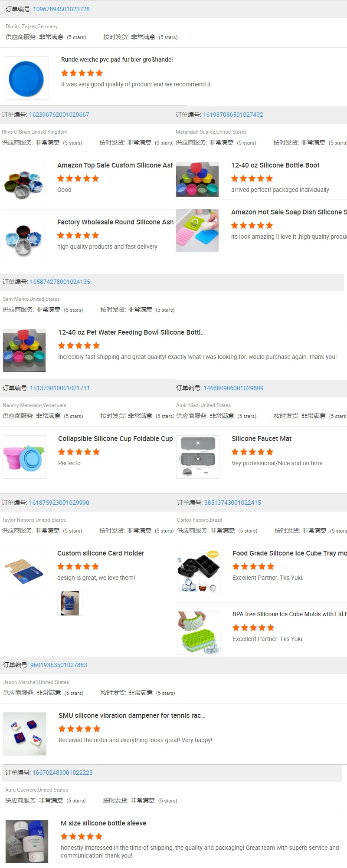Click the black ice cube tray thumbnail

click(199, 572)
